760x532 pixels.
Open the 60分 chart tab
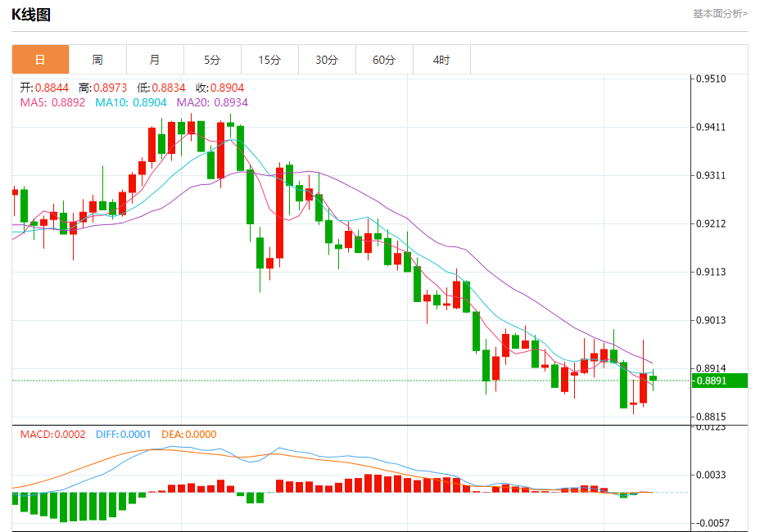click(x=384, y=60)
